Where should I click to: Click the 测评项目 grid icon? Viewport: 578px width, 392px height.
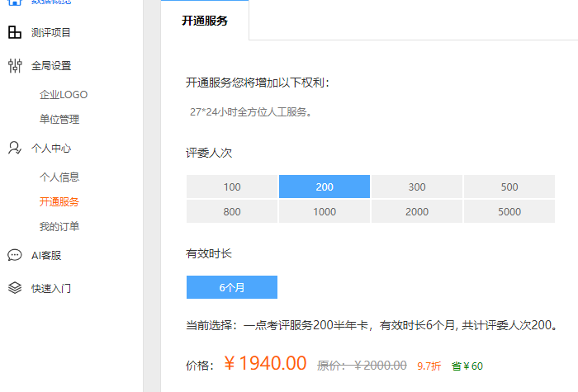pos(15,32)
